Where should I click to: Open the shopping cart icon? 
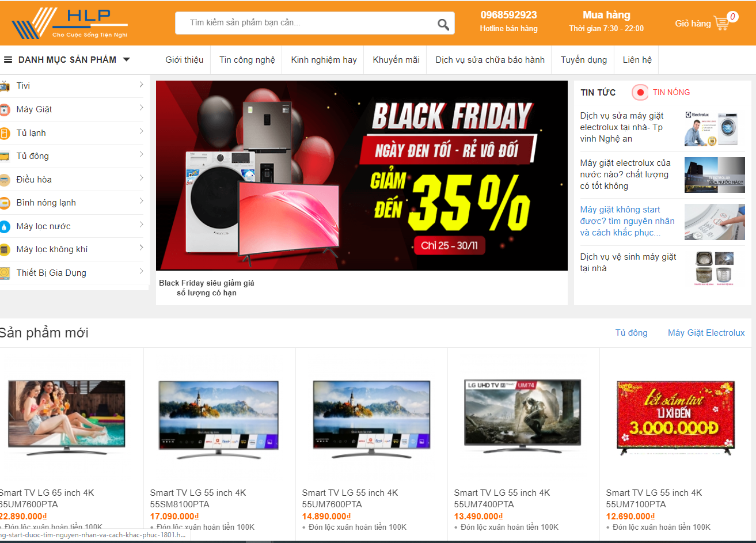[721, 23]
